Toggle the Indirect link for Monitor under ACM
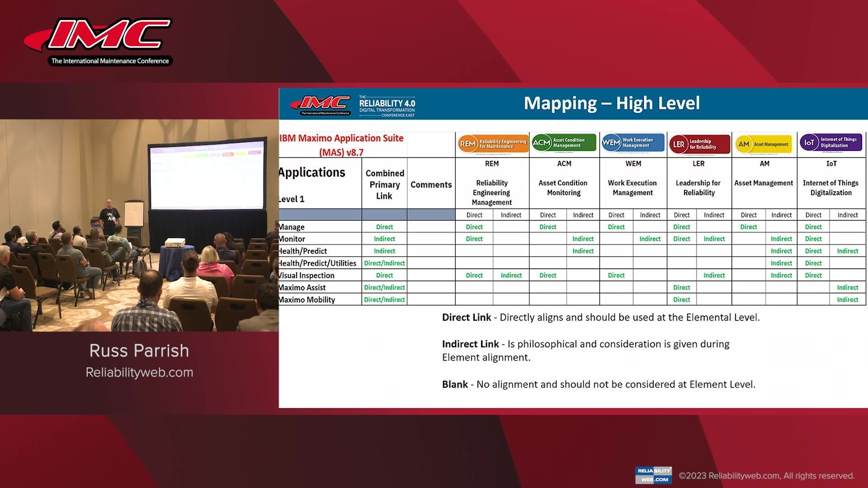 click(x=583, y=239)
